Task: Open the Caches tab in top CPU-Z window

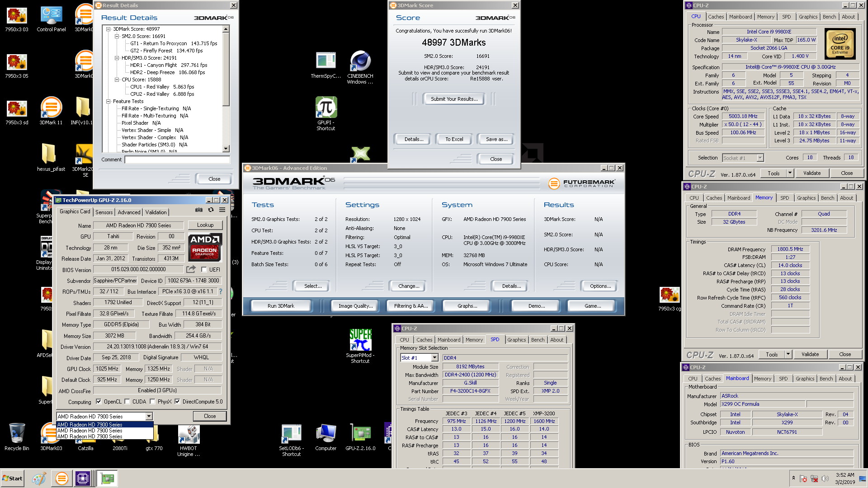Action: (x=716, y=17)
